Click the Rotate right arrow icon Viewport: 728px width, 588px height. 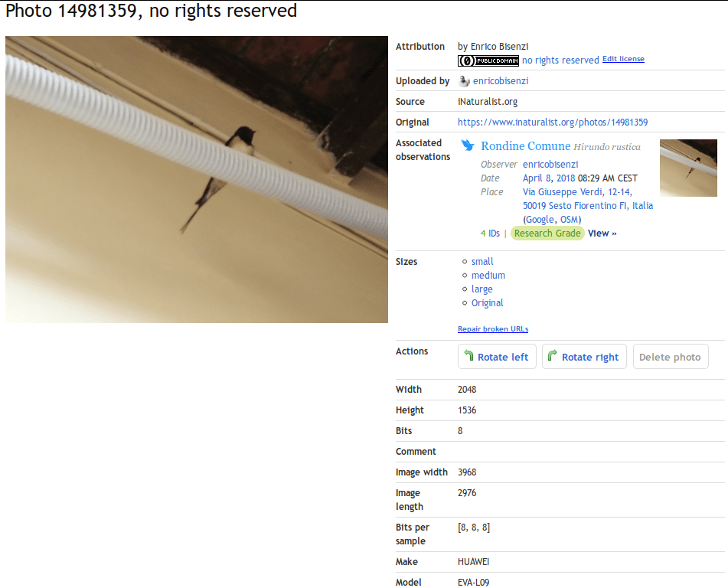pyautogui.click(x=552, y=356)
